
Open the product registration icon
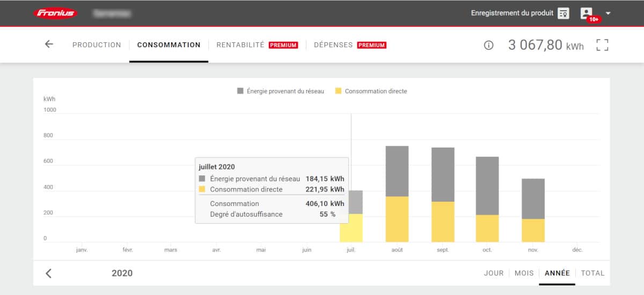point(563,13)
